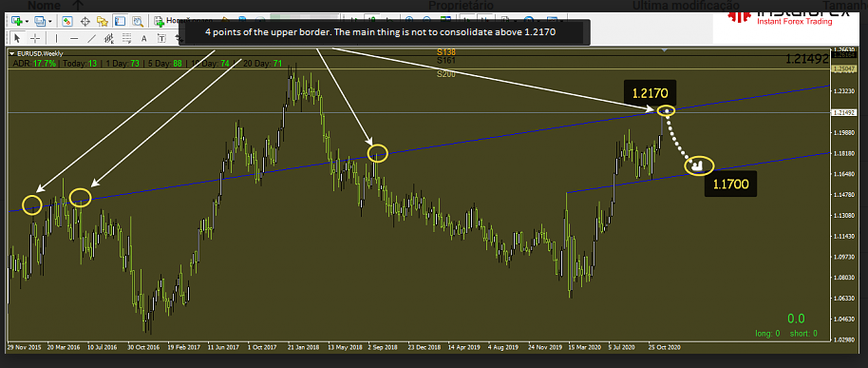This screenshot has height=368, width=868.
Task: Click the 'short: 0' indicator text
Action: click(x=803, y=334)
